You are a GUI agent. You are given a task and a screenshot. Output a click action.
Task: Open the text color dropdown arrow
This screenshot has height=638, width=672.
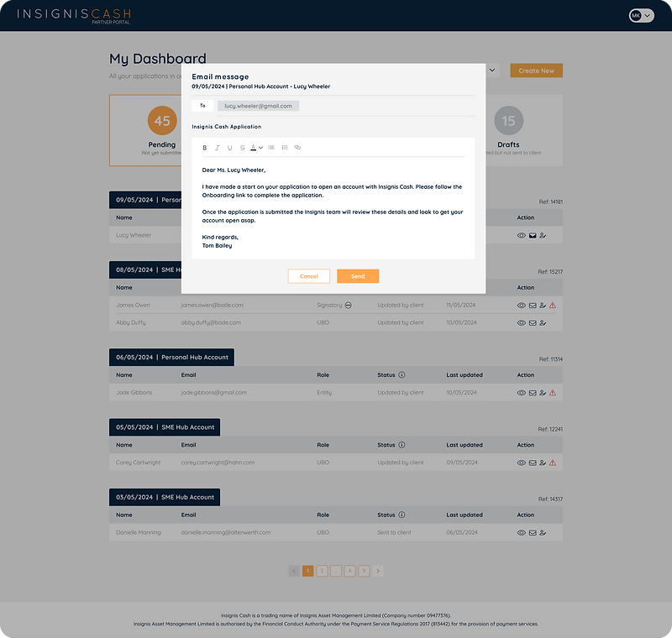[260, 148]
